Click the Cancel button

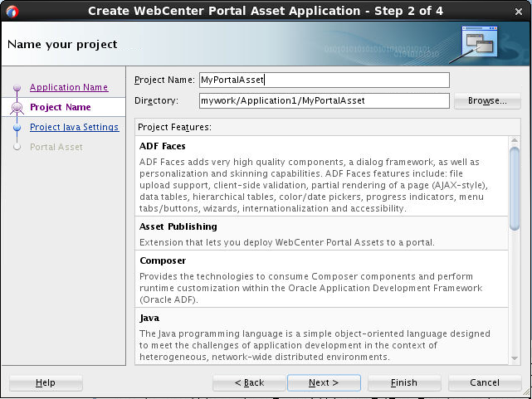[x=485, y=382]
